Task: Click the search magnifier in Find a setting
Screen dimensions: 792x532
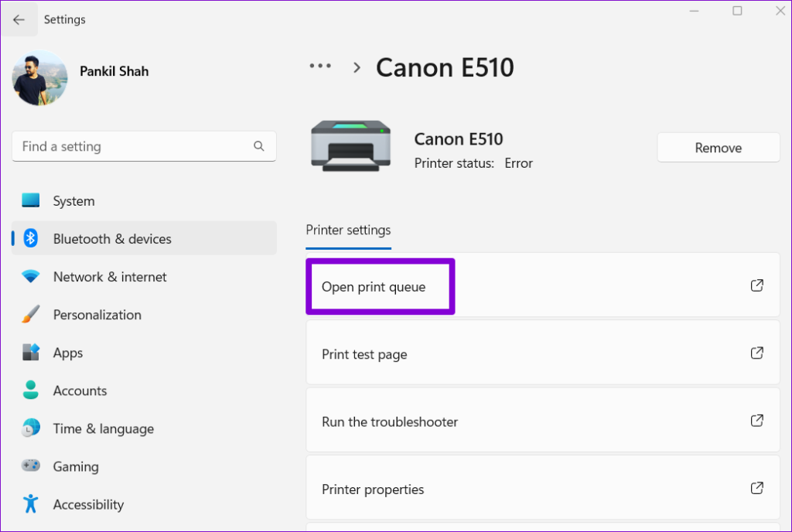Action: pyautogui.click(x=258, y=146)
